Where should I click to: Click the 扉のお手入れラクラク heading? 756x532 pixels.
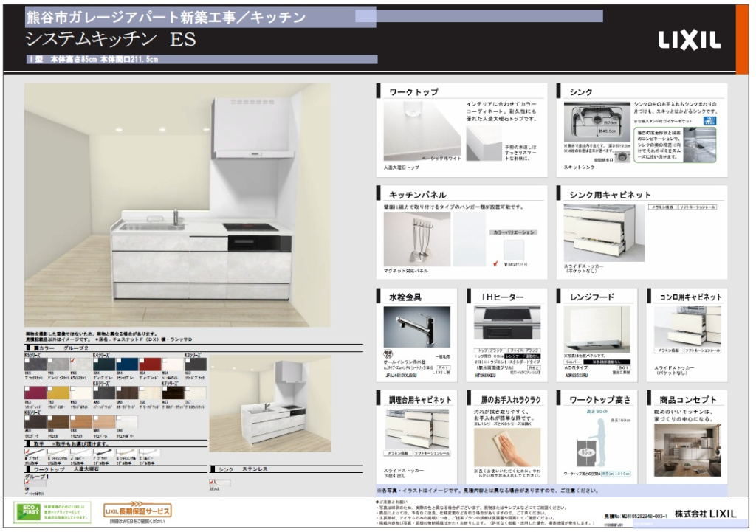click(x=511, y=400)
